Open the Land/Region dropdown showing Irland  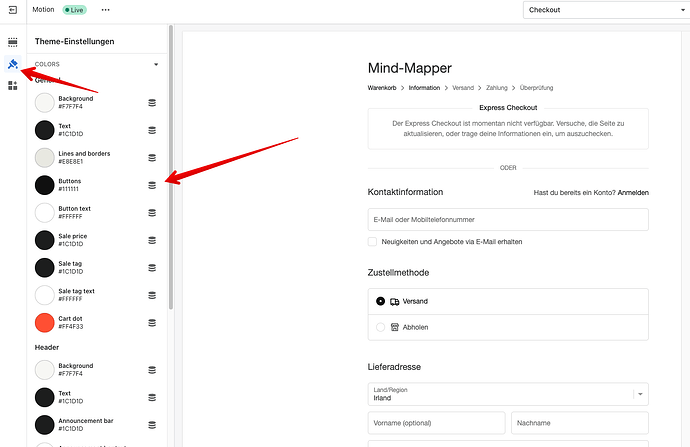tap(508, 394)
